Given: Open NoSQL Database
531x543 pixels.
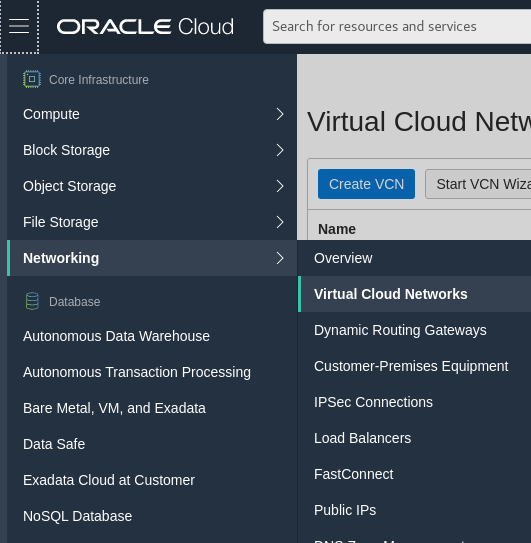Looking at the screenshot, I should pyautogui.click(x=78, y=516).
